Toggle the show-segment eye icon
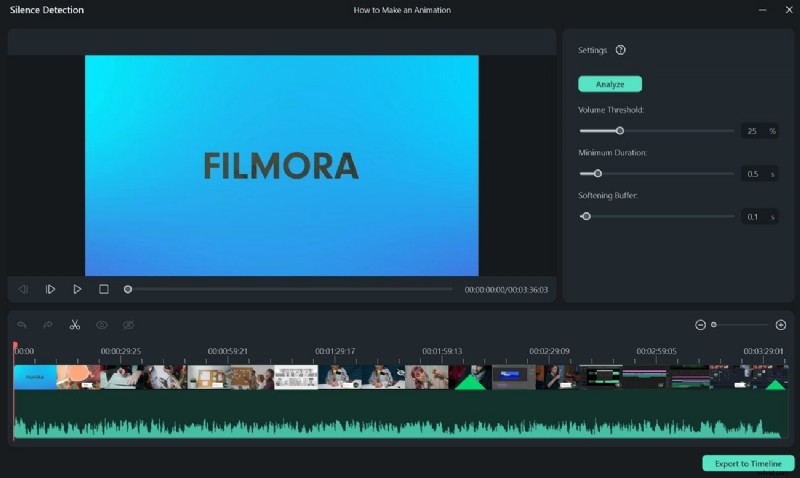The image size is (800, 478). pyautogui.click(x=101, y=325)
